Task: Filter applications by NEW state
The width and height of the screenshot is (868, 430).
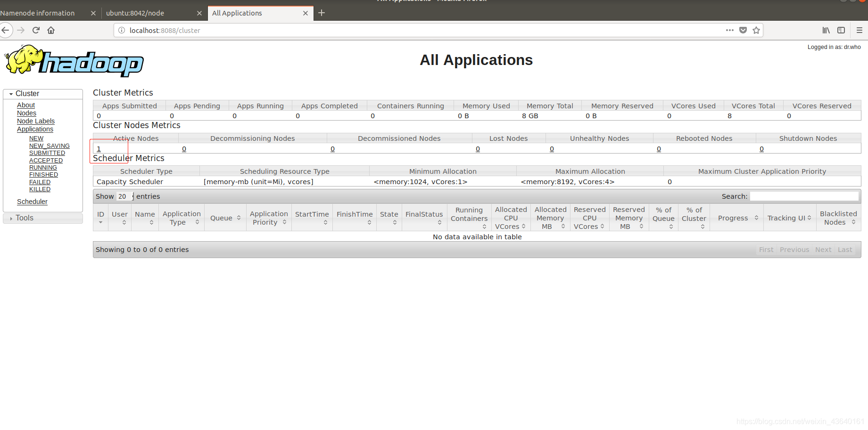Action: [36, 138]
